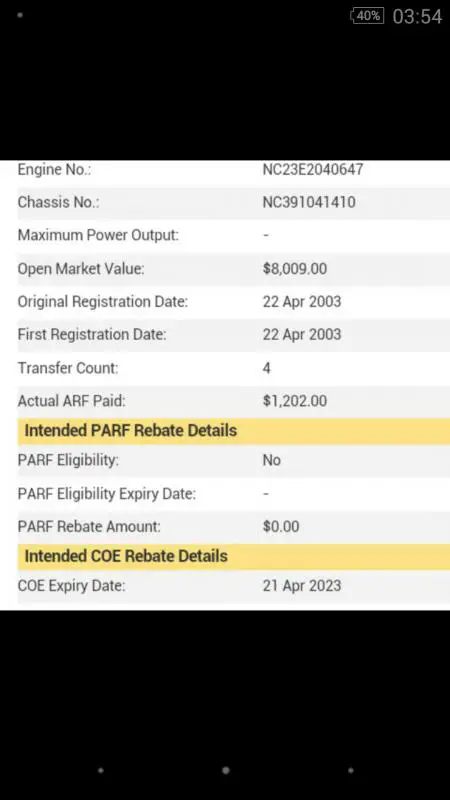Click the Actual ARF Paid $1,202.00
The image size is (450, 800).
[x=295, y=401]
